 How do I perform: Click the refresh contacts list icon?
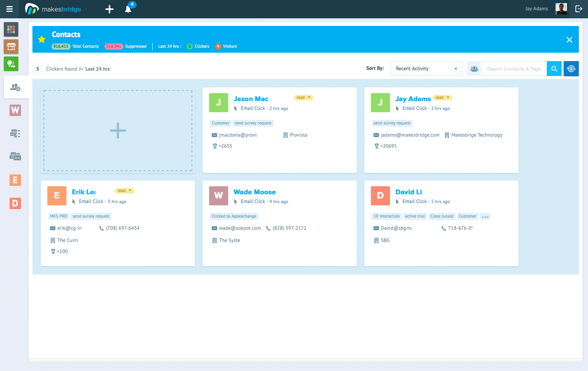point(571,69)
